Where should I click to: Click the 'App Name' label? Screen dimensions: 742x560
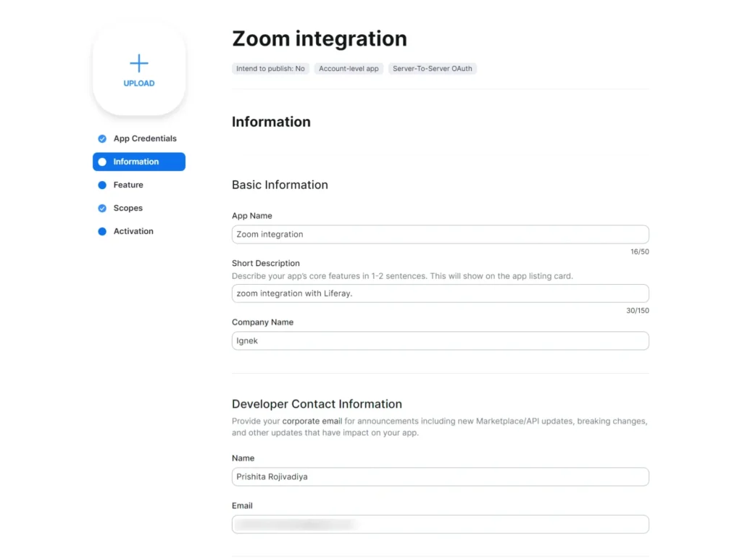click(251, 216)
